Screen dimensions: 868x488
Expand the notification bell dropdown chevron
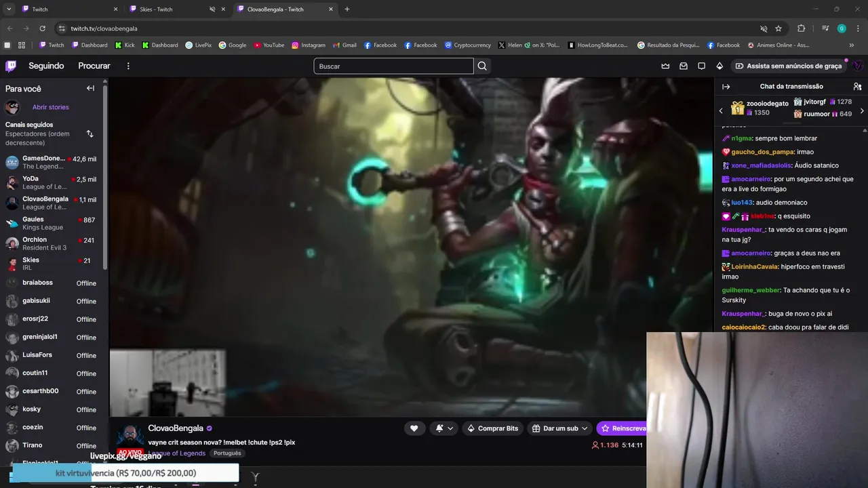pos(450,428)
